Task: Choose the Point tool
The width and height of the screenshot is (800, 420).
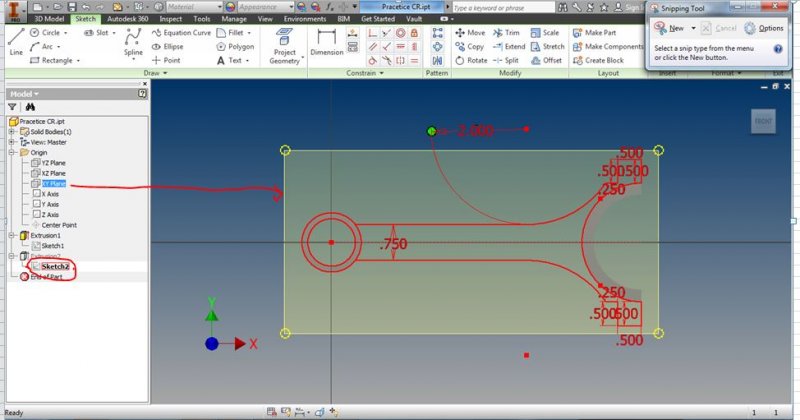Action: 166,60
